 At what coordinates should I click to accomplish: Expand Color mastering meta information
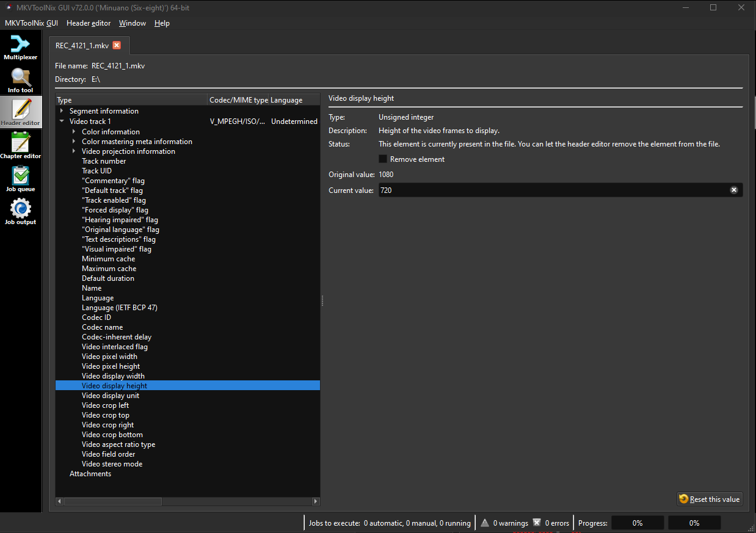pos(74,141)
